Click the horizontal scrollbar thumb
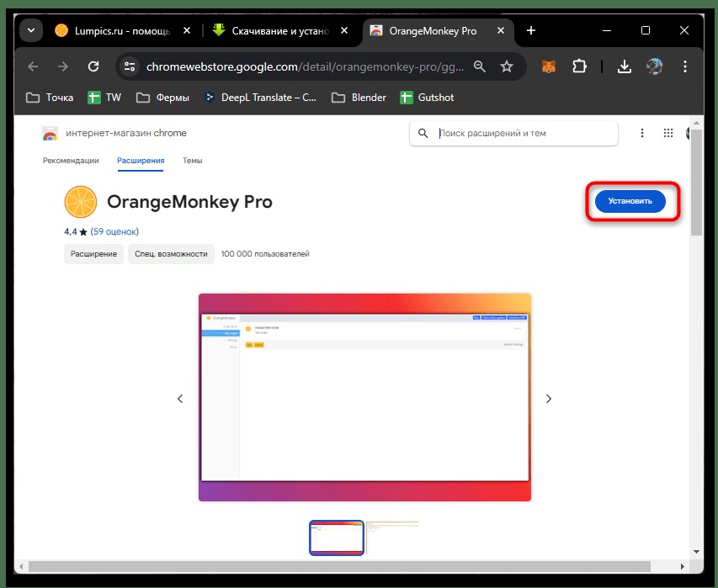Screen dimensions: 718x588 (x=339, y=566)
